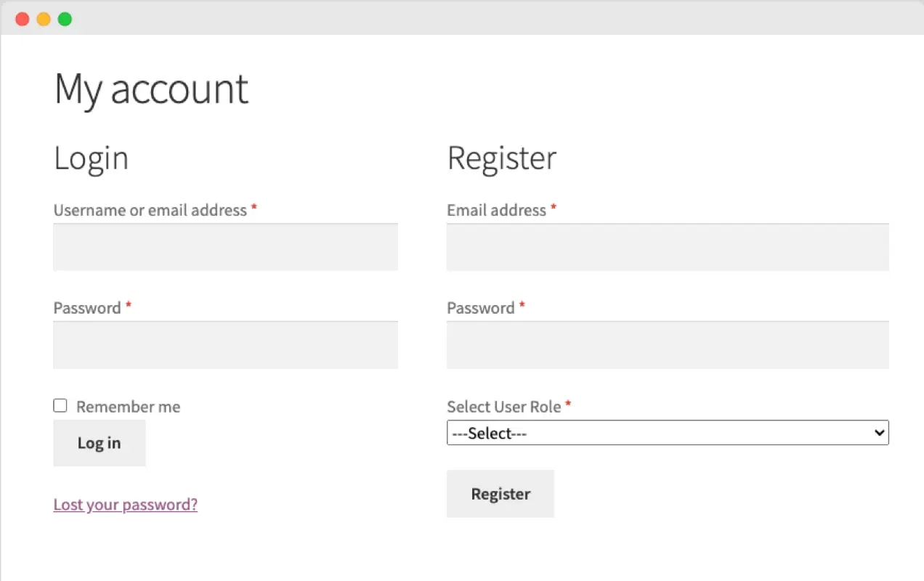Tick the Remember me checkbox

60,406
